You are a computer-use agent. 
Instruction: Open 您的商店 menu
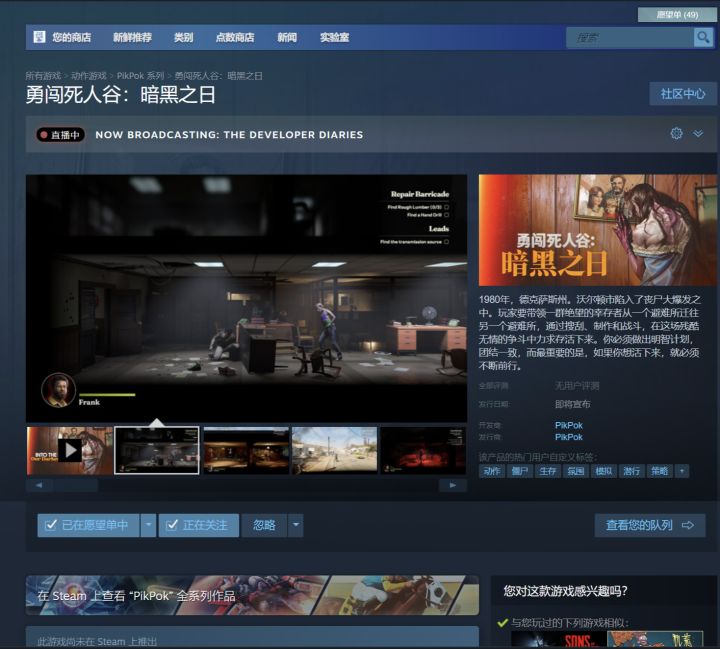click(x=71, y=37)
